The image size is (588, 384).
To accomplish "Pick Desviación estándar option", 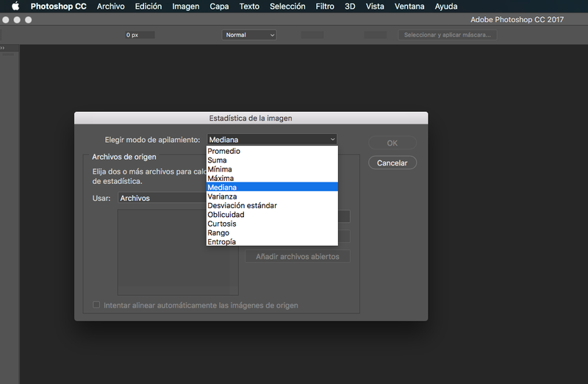I will point(272,205).
